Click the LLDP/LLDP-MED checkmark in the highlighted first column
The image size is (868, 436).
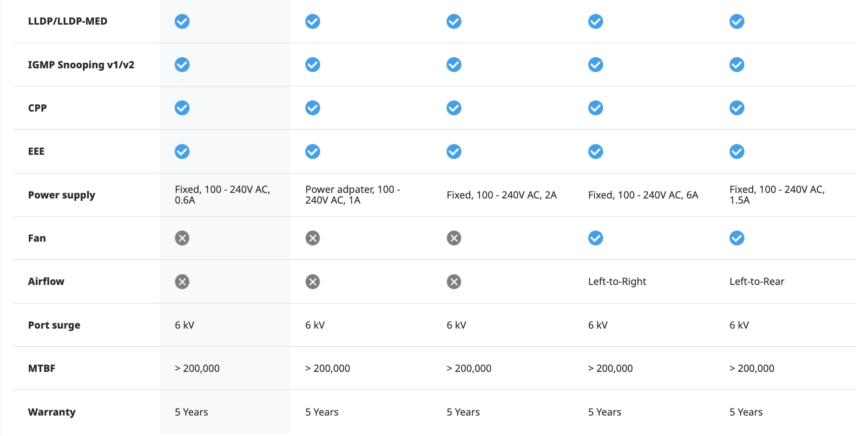pos(182,21)
